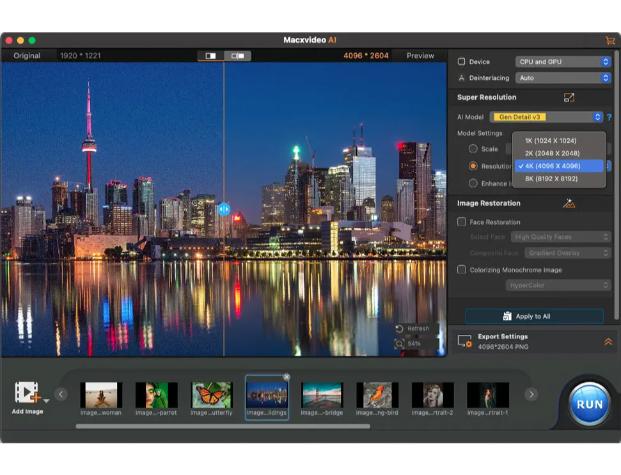
Task: Click the Preview label
Action: (x=420, y=56)
